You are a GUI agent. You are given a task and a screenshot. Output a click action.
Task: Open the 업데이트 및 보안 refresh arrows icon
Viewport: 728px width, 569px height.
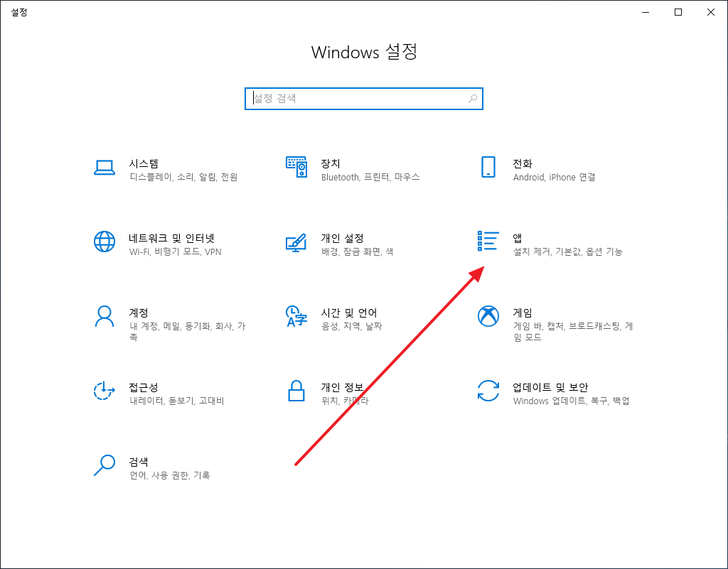(488, 391)
